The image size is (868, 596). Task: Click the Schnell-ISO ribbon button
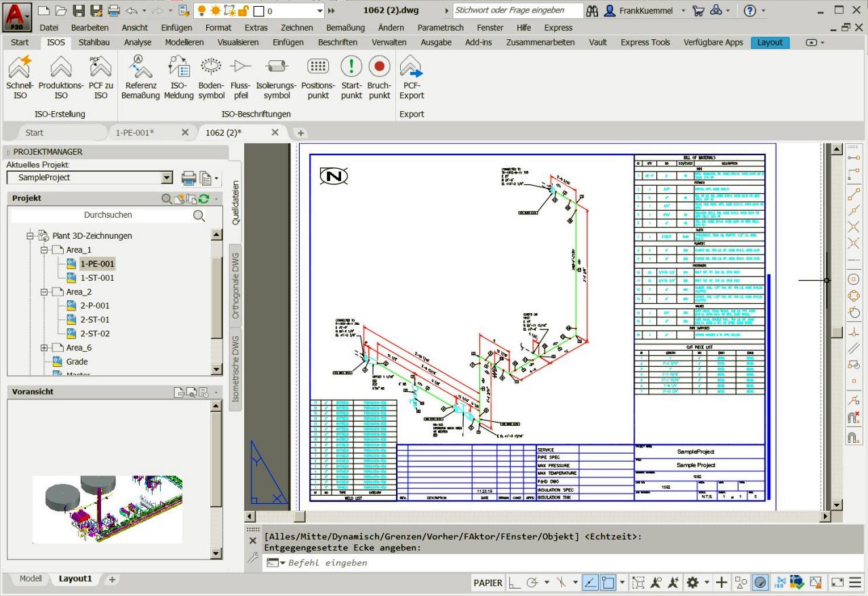[20, 77]
